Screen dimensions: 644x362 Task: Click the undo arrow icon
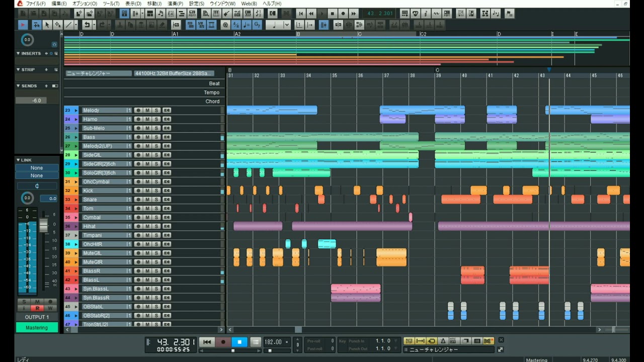pyautogui.click(x=87, y=25)
